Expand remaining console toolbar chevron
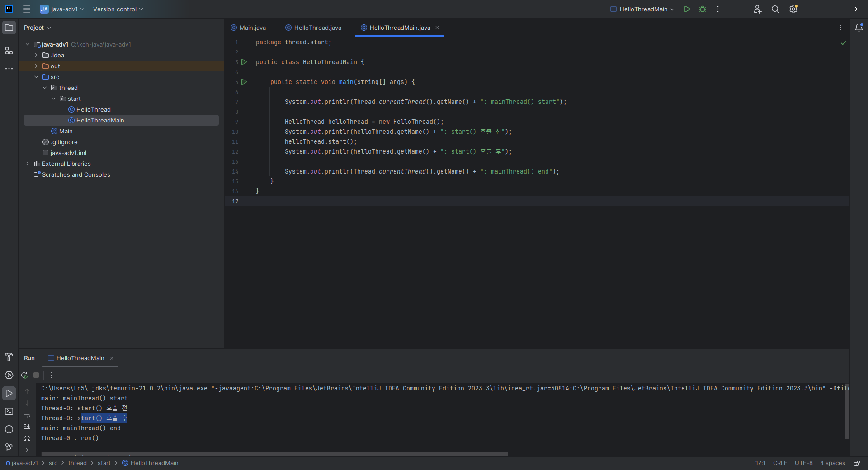Screen dimensions: 868x470 pyautogui.click(x=27, y=450)
